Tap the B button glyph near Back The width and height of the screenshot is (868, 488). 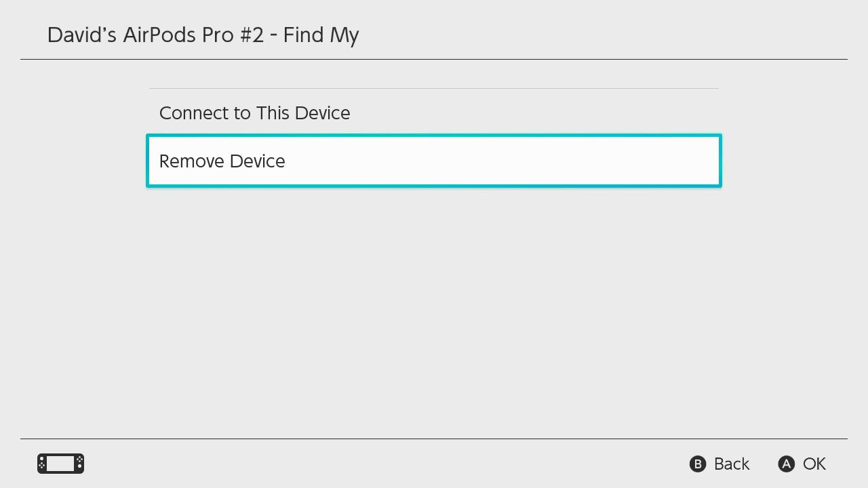pos(698,464)
